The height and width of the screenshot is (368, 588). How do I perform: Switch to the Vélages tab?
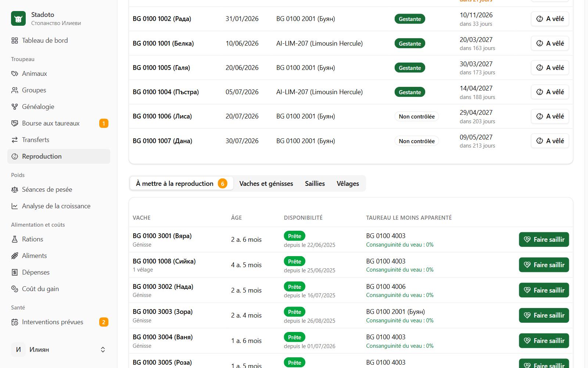pyautogui.click(x=348, y=184)
